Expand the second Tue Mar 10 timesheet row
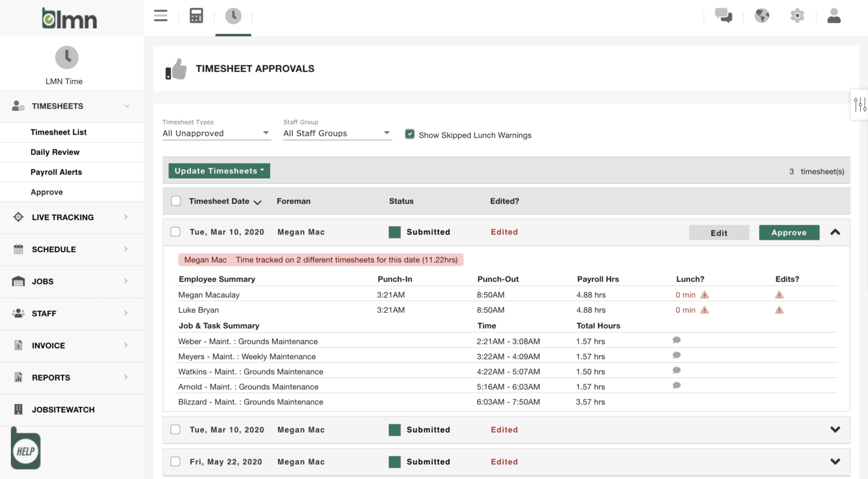The image size is (868, 479). [835, 429]
